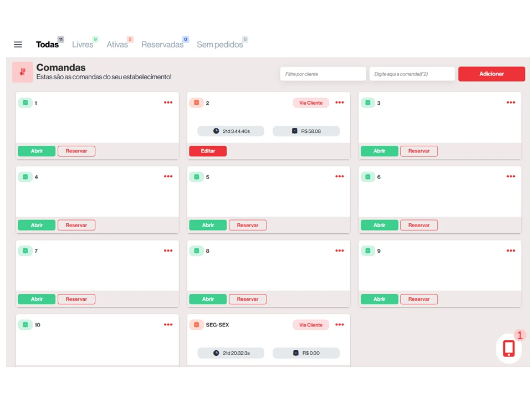This screenshot has height=399, width=532.
Task: Select the Reservadas tab
Action: (x=162, y=44)
